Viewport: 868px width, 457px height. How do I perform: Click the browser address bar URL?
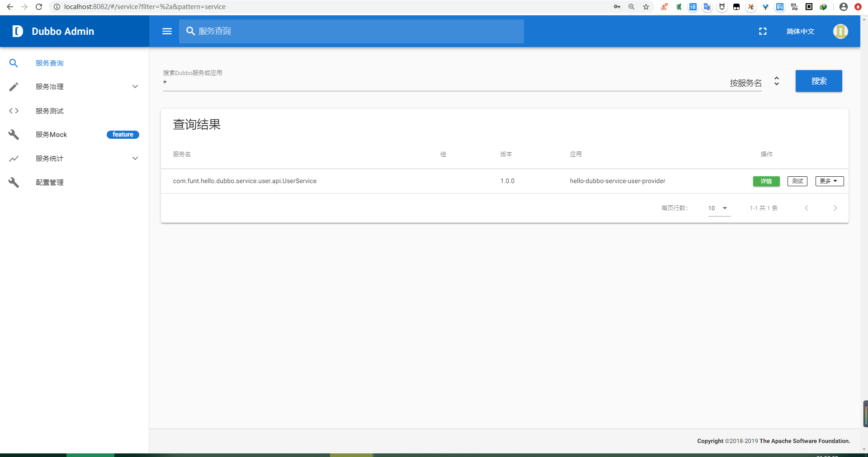(145, 7)
